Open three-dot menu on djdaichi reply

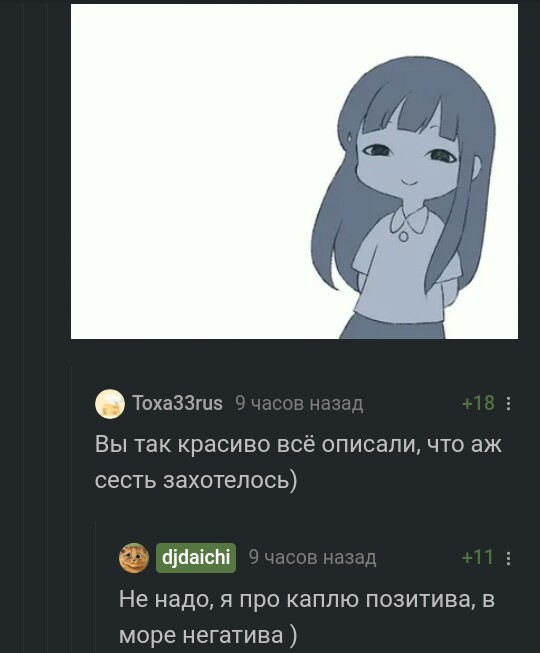coord(508,558)
